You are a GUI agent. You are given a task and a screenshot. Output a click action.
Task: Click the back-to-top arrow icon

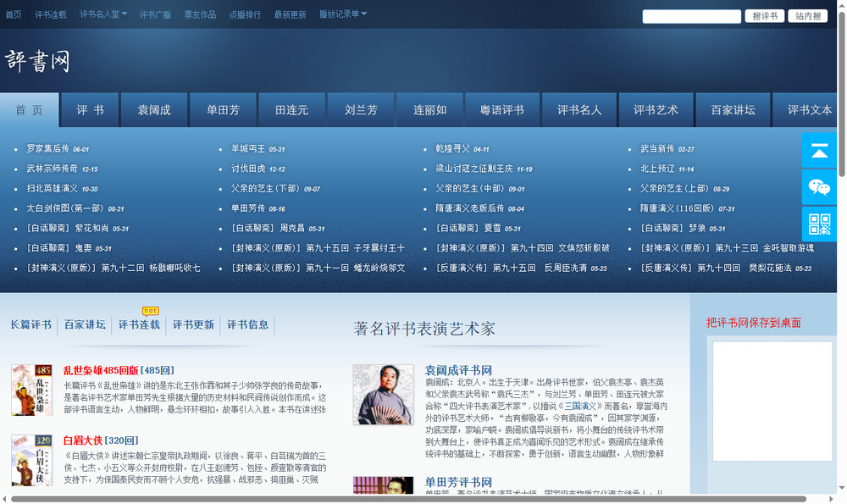[x=818, y=151]
